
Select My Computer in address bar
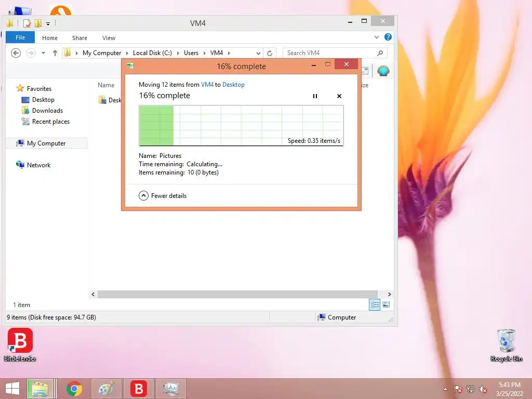[101, 53]
